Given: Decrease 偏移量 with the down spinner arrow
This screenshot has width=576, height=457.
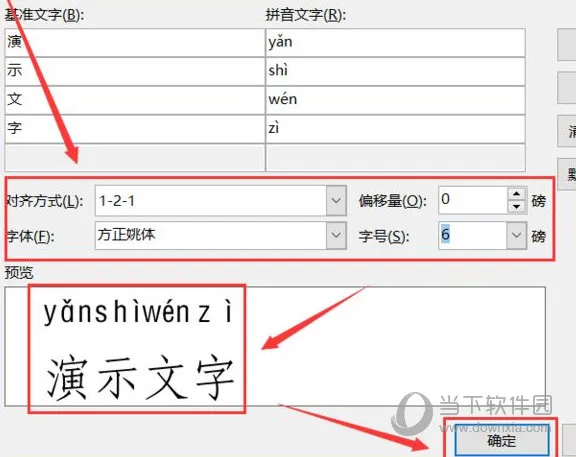Looking at the screenshot, I should pos(516,207).
